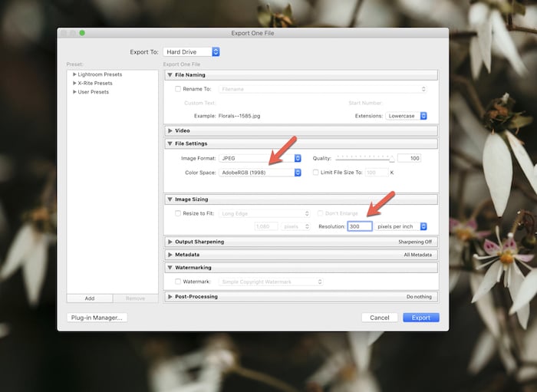537x392 pixels.
Task: Click the Quality value field showing 100
Action: 409,158
